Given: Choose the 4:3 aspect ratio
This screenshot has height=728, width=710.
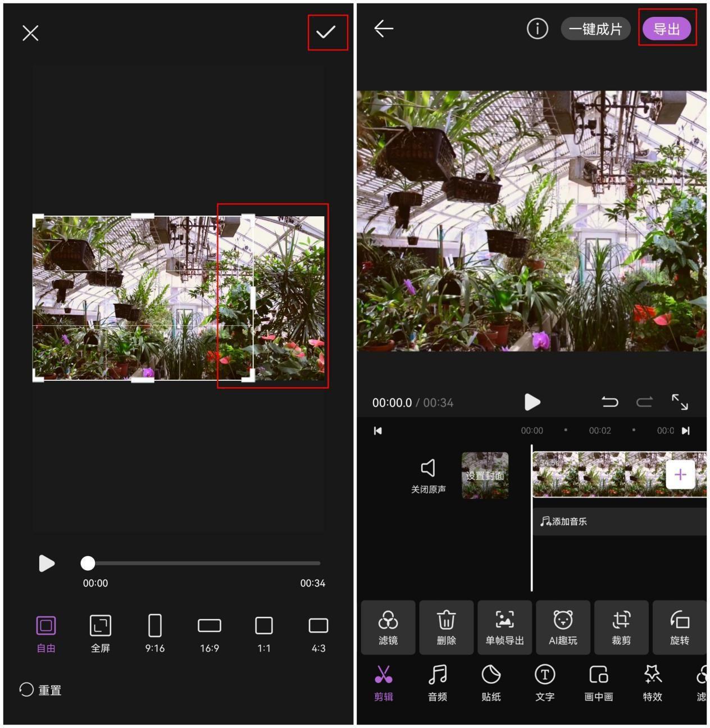Looking at the screenshot, I should tap(318, 634).
